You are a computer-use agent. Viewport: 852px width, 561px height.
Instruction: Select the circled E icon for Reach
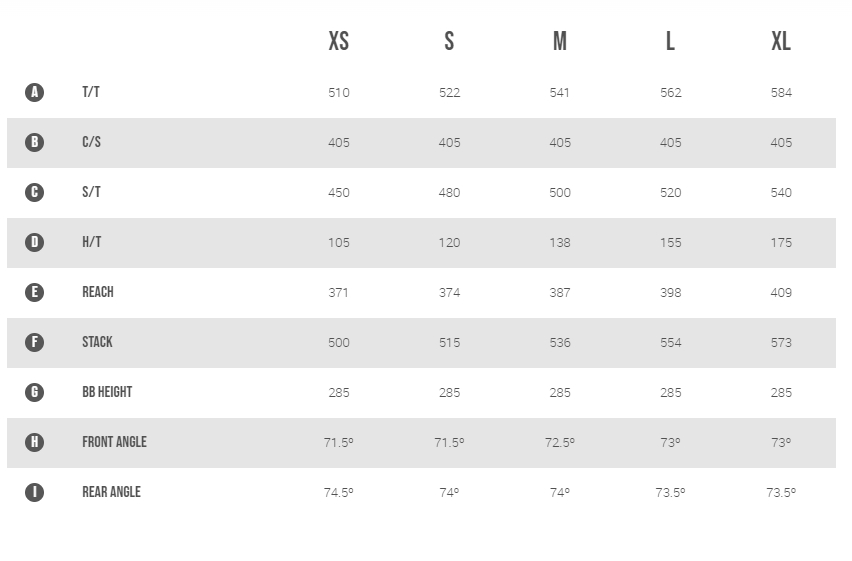coord(34,292)
